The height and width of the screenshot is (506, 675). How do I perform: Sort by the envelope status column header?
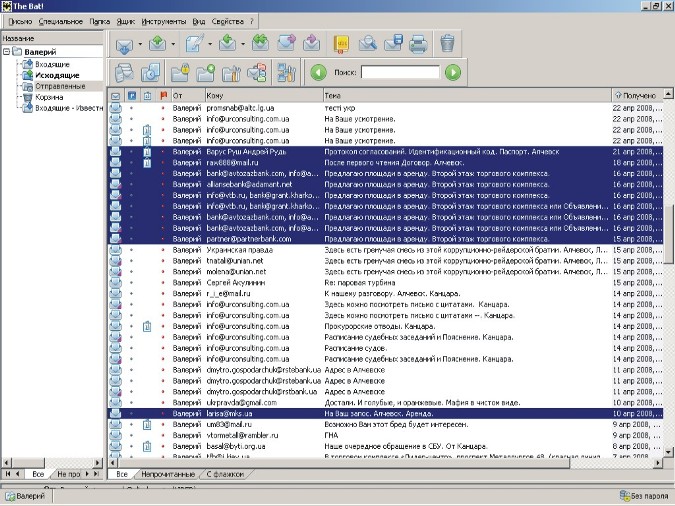[x=115, y=96]
